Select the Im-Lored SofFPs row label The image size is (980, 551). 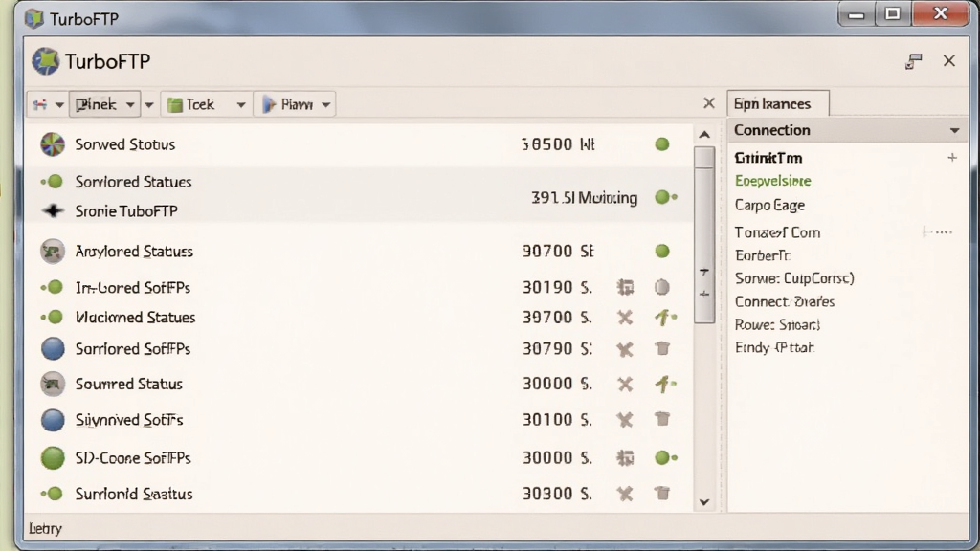pos(132,288)
